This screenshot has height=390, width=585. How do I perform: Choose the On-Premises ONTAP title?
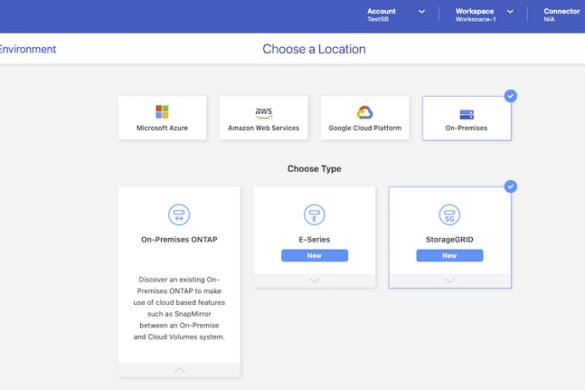point(179,240)
